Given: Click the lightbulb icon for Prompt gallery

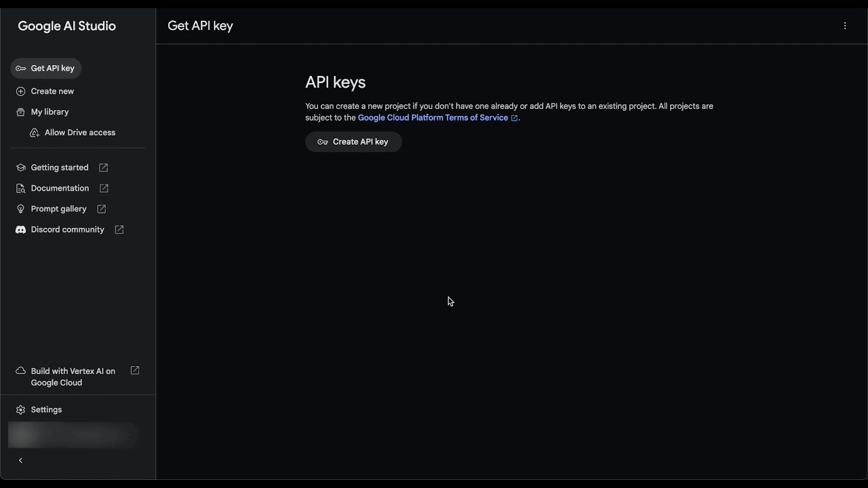Looking at the screenshot, I should (21, 209).
